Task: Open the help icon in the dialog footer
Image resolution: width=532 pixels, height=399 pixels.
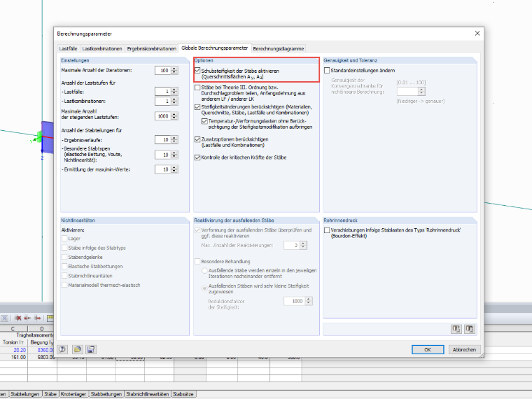Action: pos(62,349)
